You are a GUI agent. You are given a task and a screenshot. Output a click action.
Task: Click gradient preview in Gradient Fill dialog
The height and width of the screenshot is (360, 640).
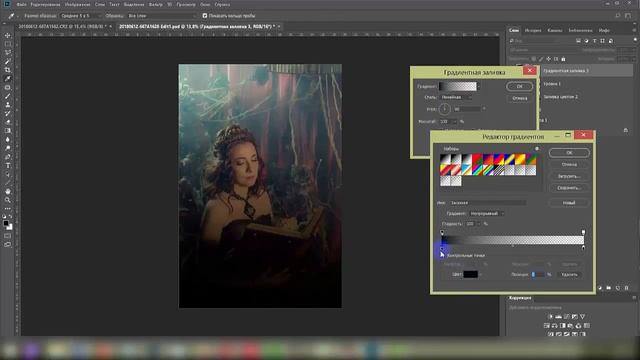click(x=458, y=86)
